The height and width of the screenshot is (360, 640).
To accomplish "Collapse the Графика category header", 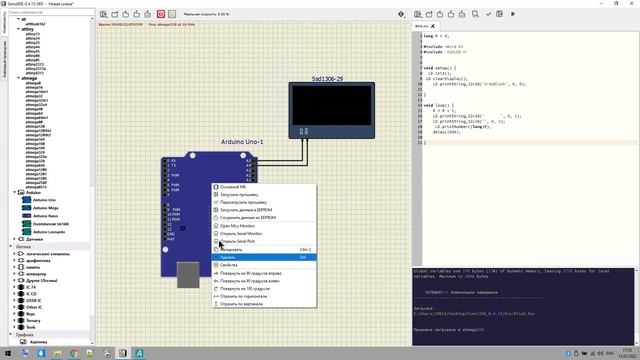I will (11, 335).
